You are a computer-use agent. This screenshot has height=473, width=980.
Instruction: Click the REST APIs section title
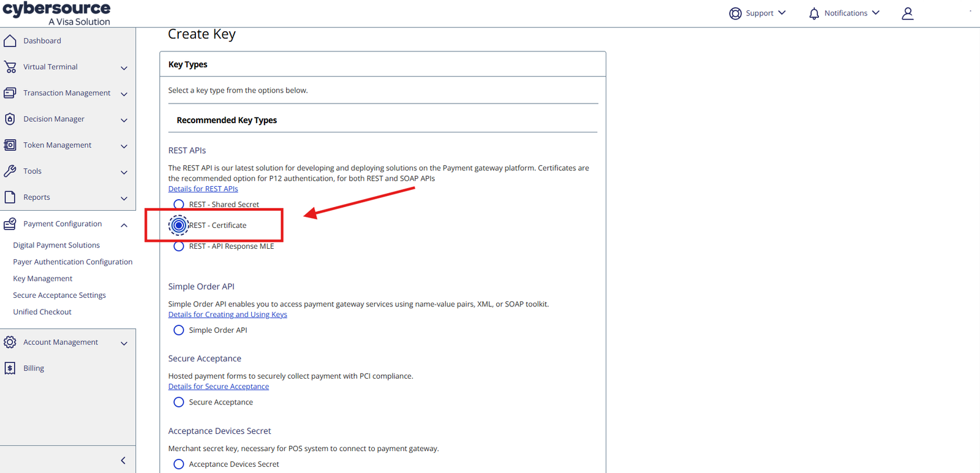(187, 150)
